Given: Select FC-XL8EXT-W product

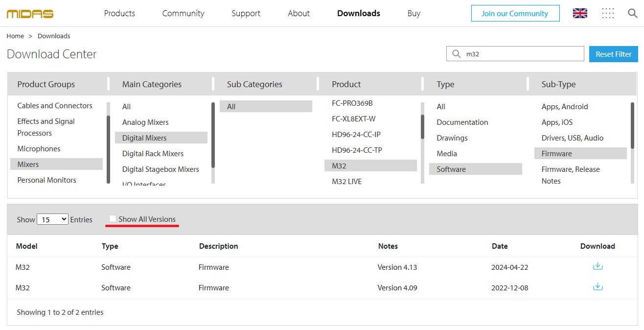Looking at the screenshot, I should 353,118.
